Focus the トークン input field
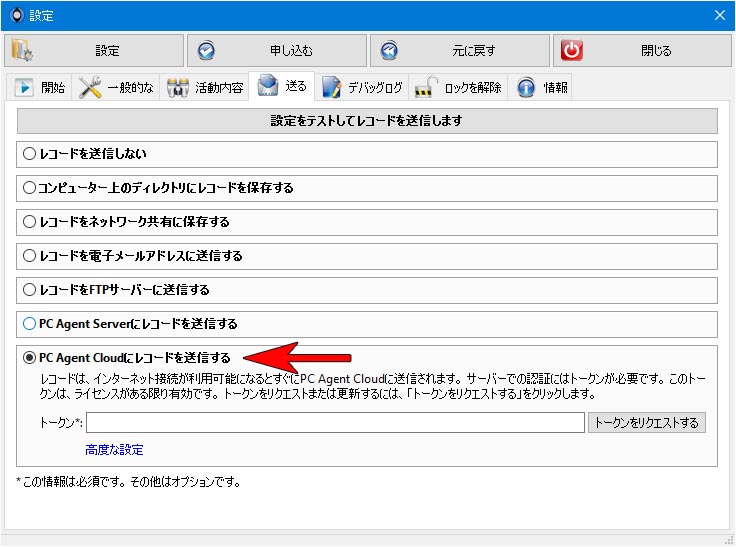 pyautogui.click(x=335, y=423)
